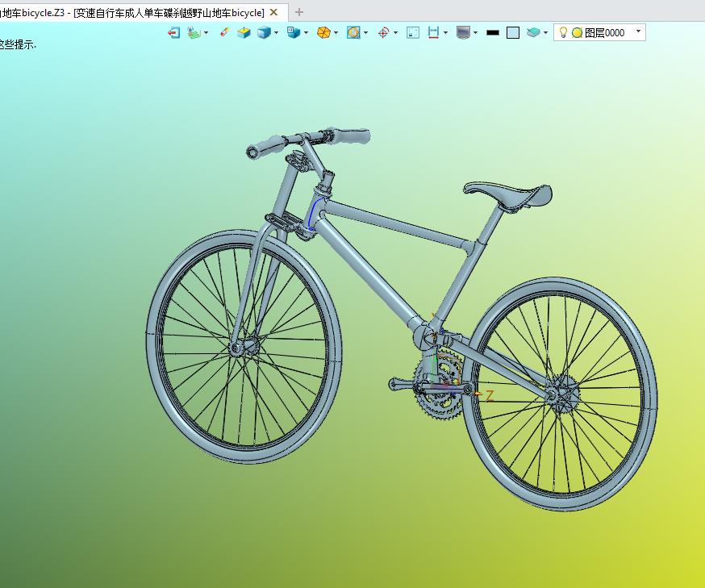Click the shaded blue cube display icon
Image resolution: width=705 pixels, height=588 pixels.
(x=264, y=32)
